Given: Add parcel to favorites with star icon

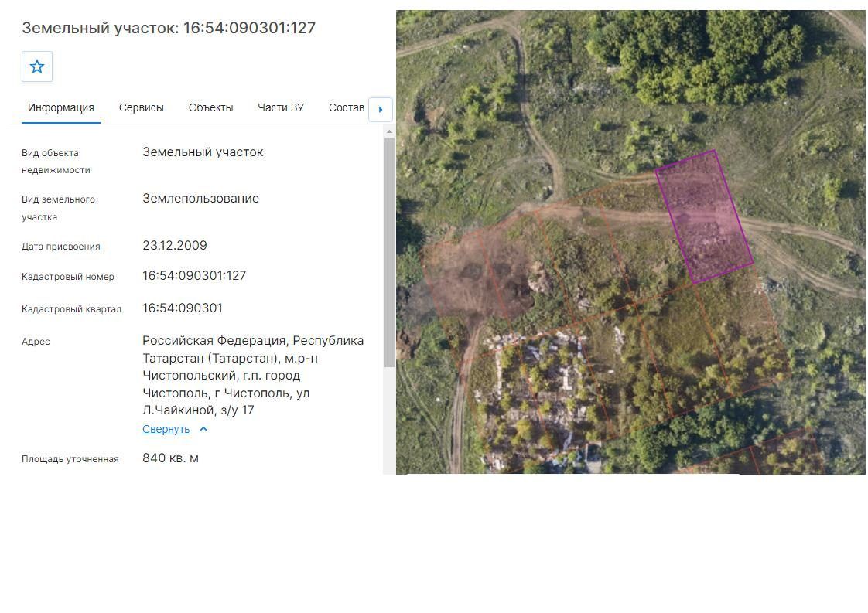Looking at the screenshot, I should [37, 67].
